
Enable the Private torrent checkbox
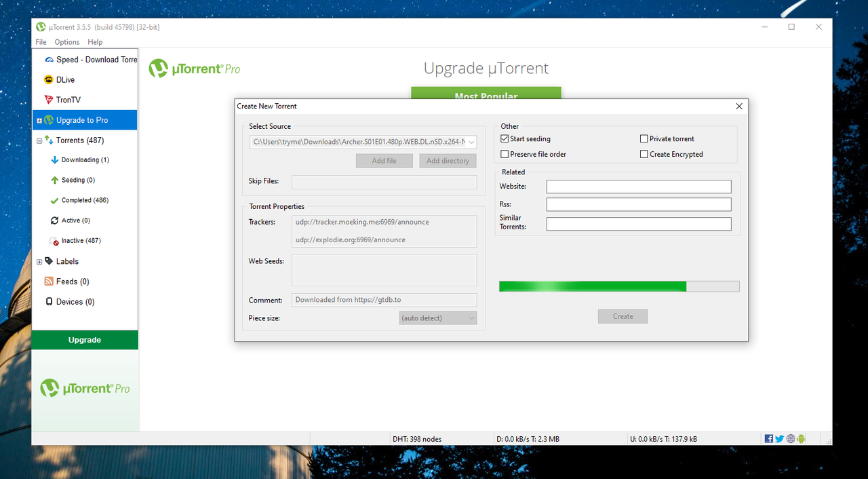point(644,139)
